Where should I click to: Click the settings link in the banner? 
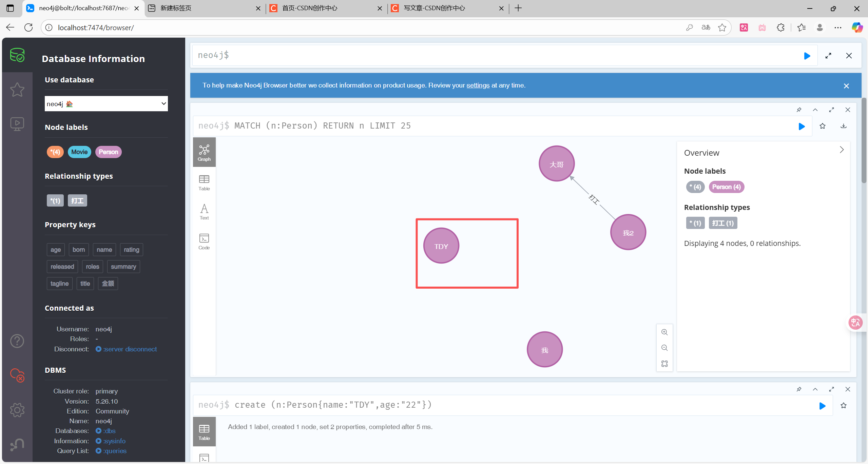[478, 85]
